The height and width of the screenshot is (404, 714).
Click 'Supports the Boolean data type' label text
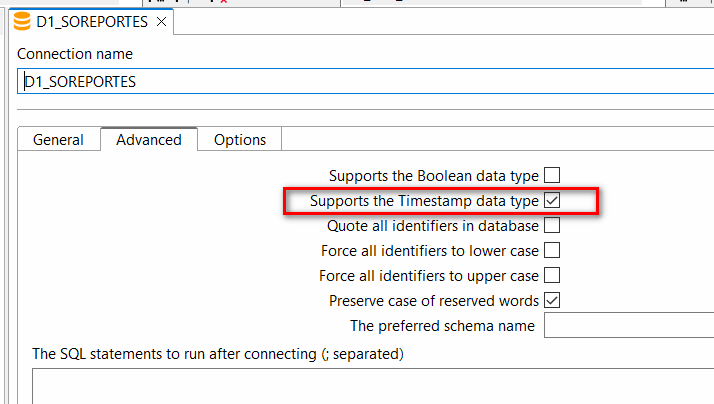(x=434, y=176)
